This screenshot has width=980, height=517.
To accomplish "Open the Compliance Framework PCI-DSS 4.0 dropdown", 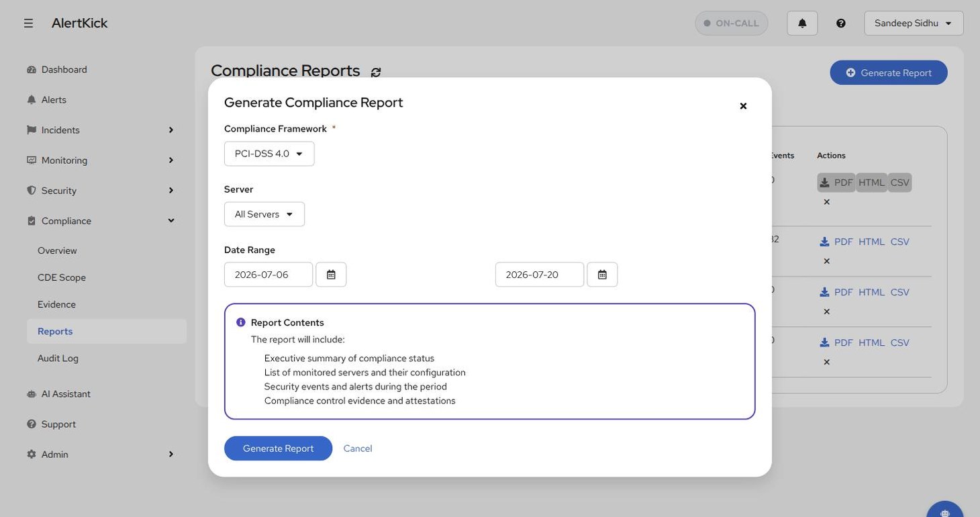I will click(x=269, y=154).
